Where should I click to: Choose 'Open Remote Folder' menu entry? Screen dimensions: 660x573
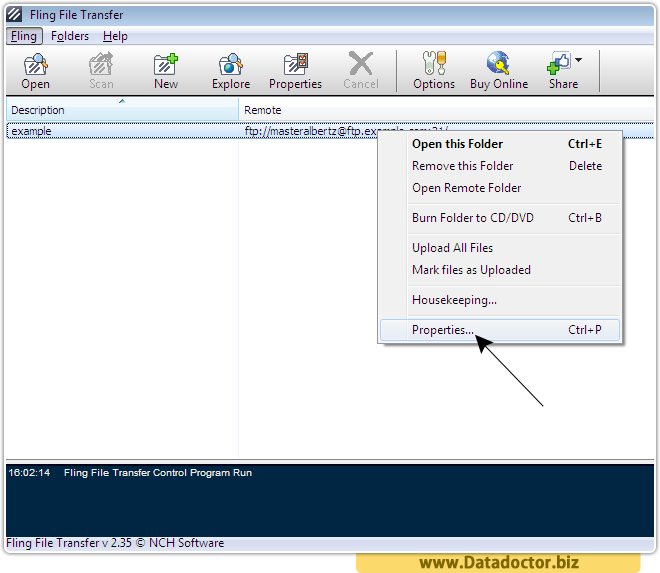tap(500, 188)
